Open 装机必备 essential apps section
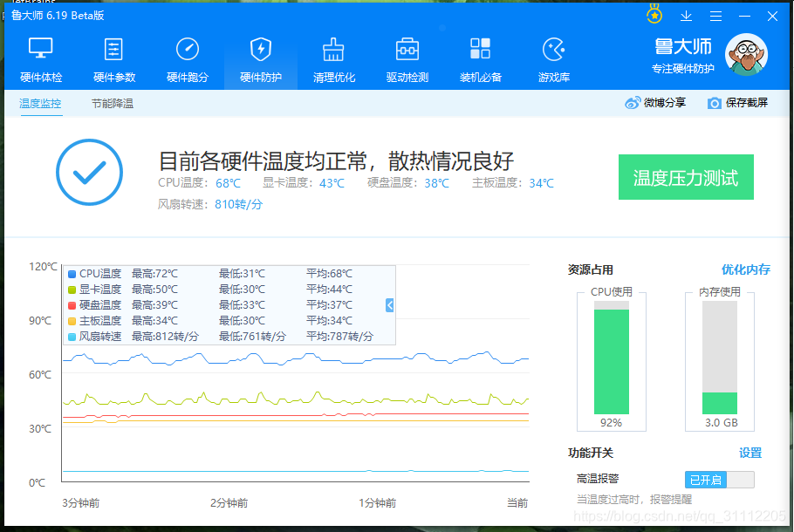The height and width of the screenshot is (532, 794). 481,59
